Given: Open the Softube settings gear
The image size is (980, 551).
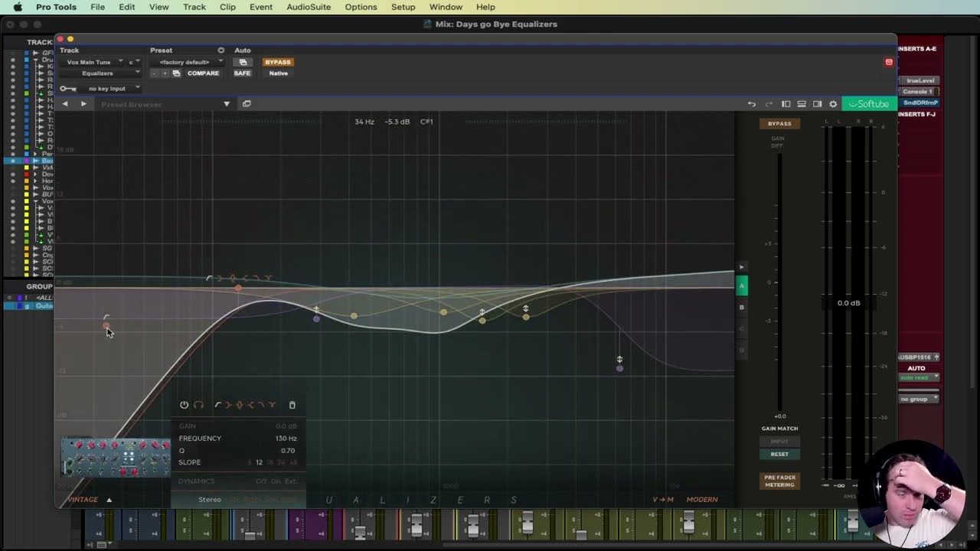Looking at the screenshot, I should click(833, 104).
